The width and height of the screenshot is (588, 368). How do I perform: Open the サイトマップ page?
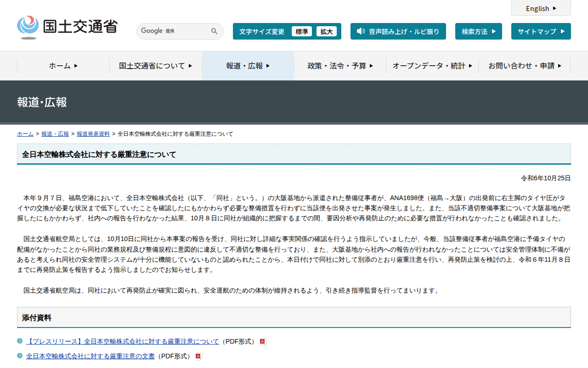541,31
